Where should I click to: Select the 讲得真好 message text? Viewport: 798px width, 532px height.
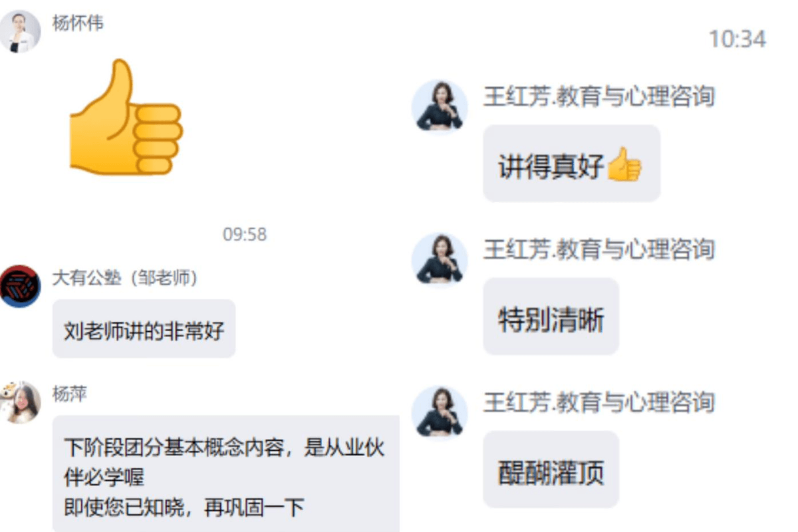click(551, 165)
